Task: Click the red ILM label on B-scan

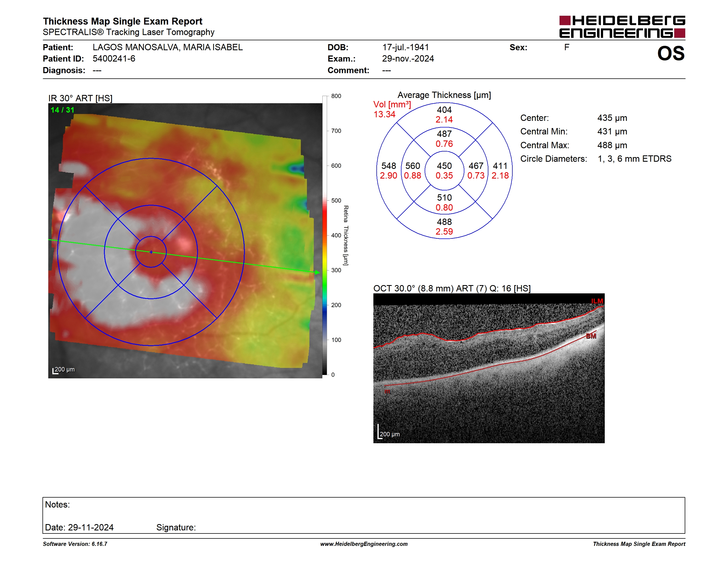Action: [x=597, y=301]
